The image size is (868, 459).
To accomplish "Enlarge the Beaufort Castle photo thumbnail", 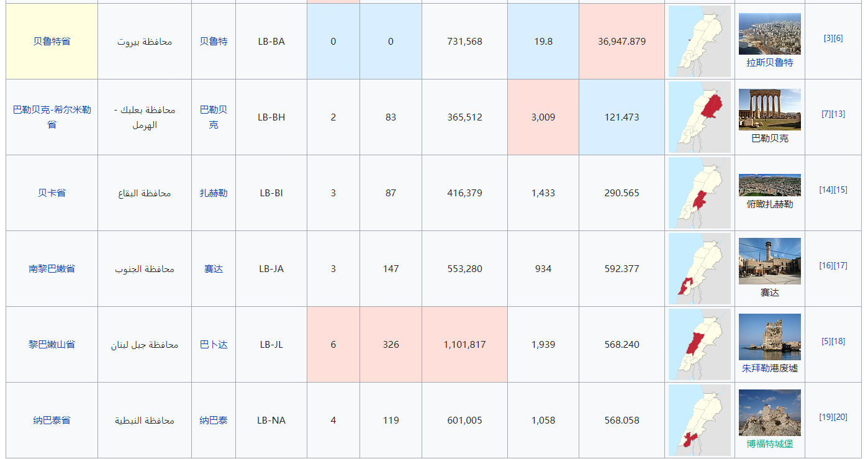I will coord(769,412).
